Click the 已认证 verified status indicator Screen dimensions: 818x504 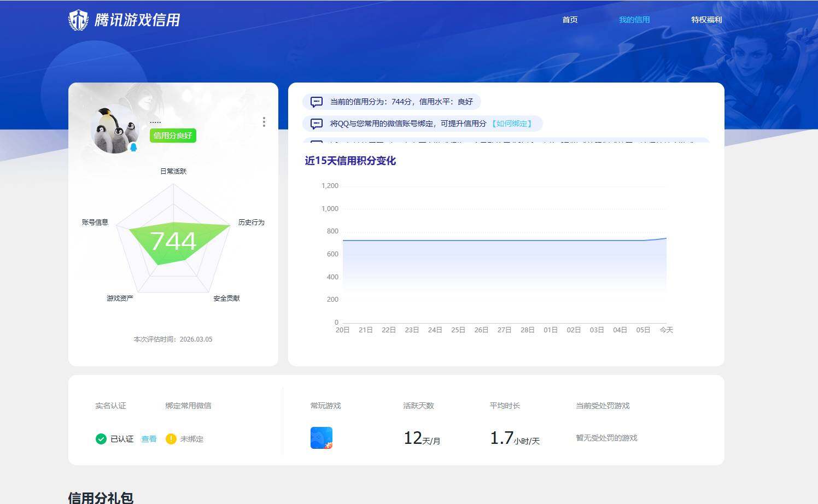point(121,438)
